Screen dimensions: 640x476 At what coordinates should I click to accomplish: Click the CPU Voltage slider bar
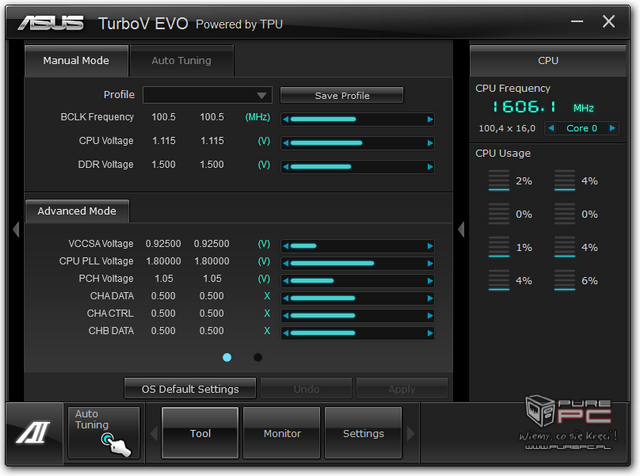coord(358,143)
